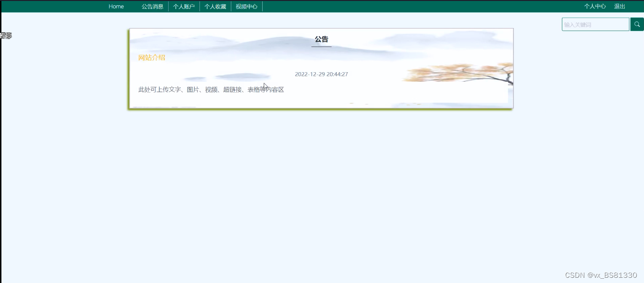Open the 视频中心 menu item
Viewport: 644px width, 283px height.
(246, 6)
